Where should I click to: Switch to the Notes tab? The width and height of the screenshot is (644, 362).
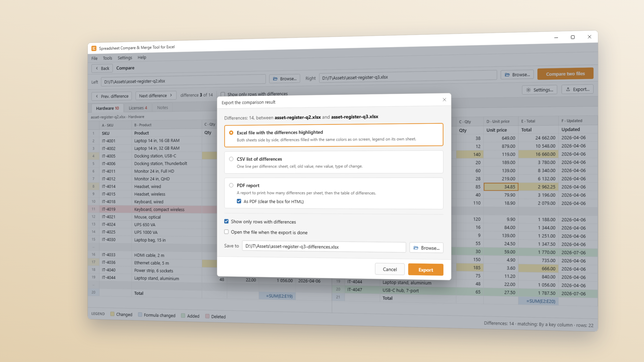162,108
